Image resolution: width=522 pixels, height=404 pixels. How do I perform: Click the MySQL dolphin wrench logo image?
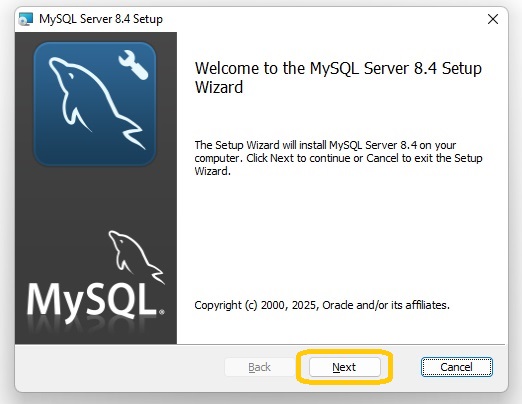pyautogui.click(x=95, y=104)
